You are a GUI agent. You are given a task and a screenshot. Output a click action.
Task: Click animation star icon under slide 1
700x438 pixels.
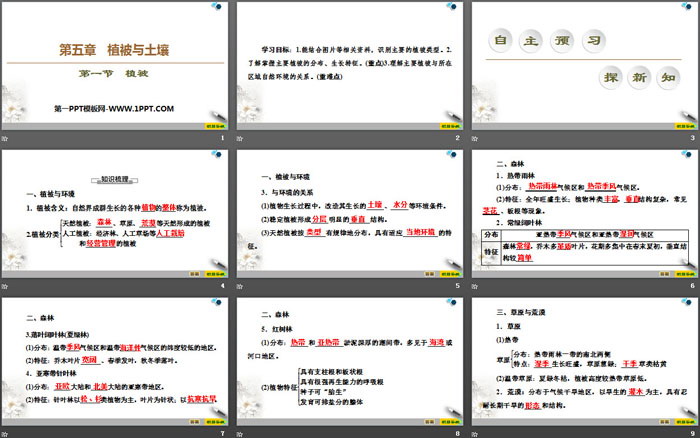(x=5, y=138)
